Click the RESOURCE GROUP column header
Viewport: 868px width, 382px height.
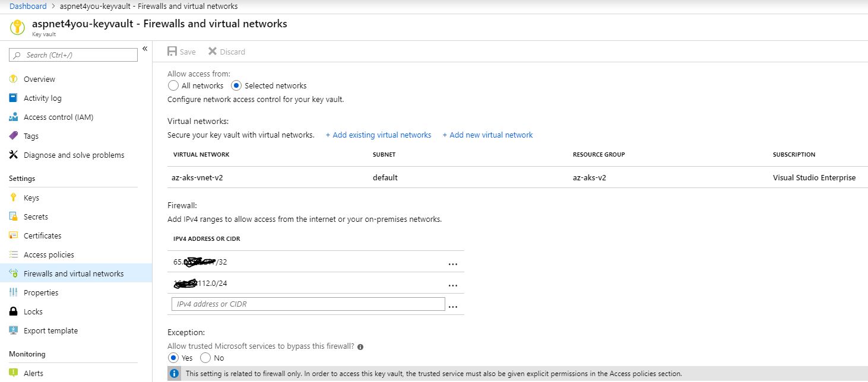click(x=599, y=154)
